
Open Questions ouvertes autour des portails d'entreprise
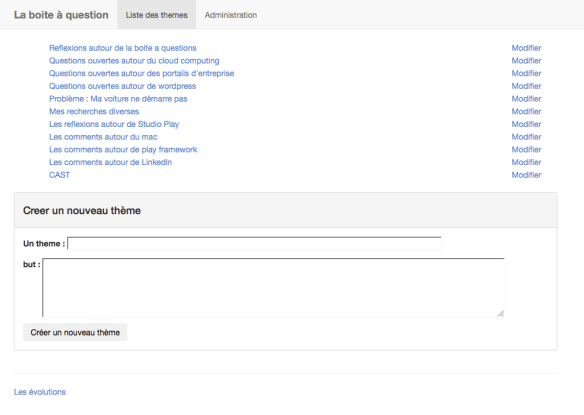pyautogui.click(x=142, y=73)
